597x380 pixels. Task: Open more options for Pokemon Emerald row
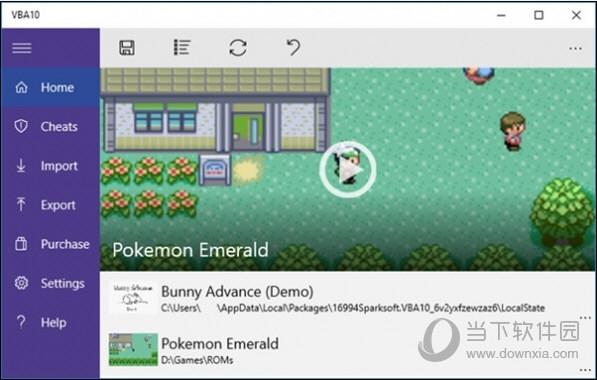click(585, 370)
